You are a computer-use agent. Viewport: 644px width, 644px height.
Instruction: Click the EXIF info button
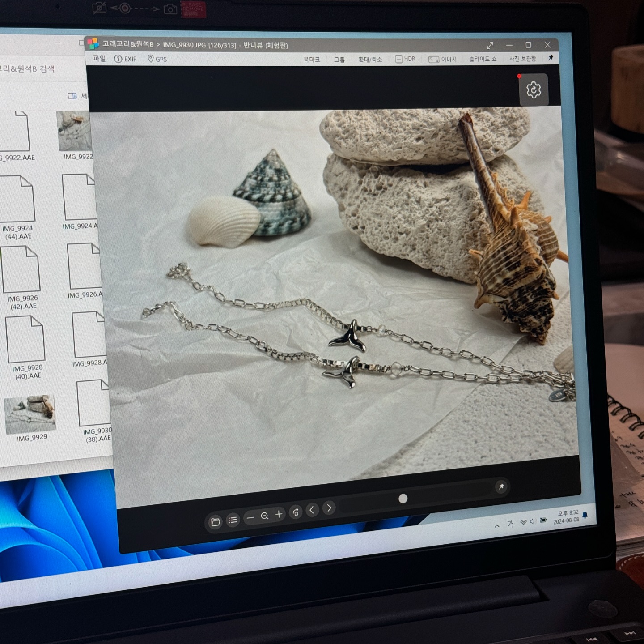tap(125, 59)
